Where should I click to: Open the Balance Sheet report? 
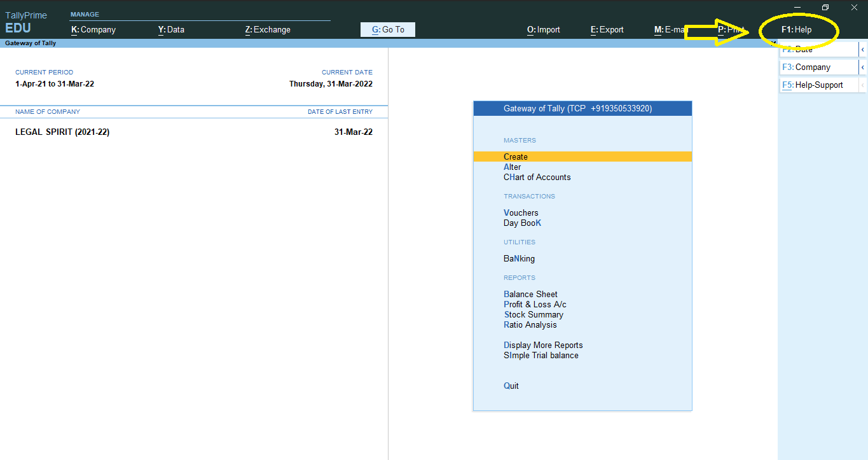coord(531,295)
